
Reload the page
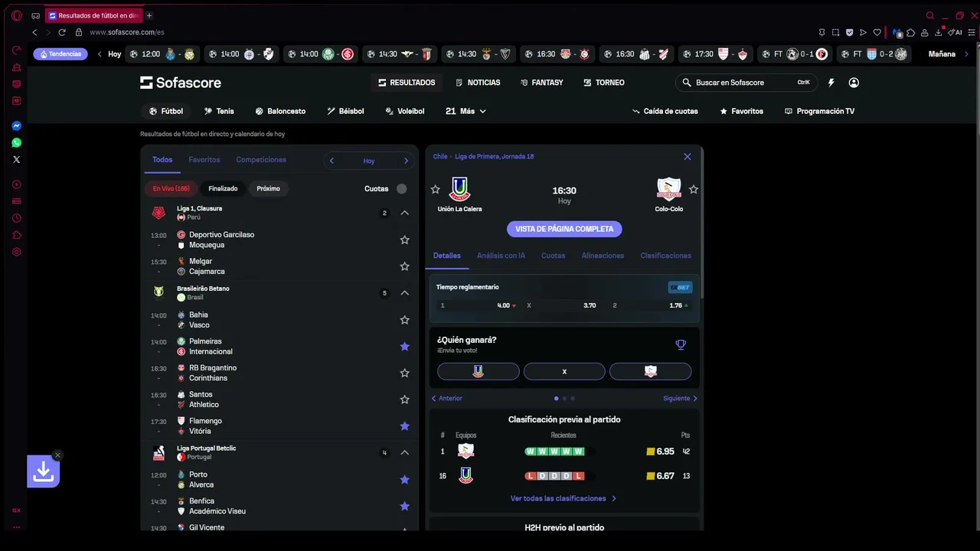tap(62, 32)
